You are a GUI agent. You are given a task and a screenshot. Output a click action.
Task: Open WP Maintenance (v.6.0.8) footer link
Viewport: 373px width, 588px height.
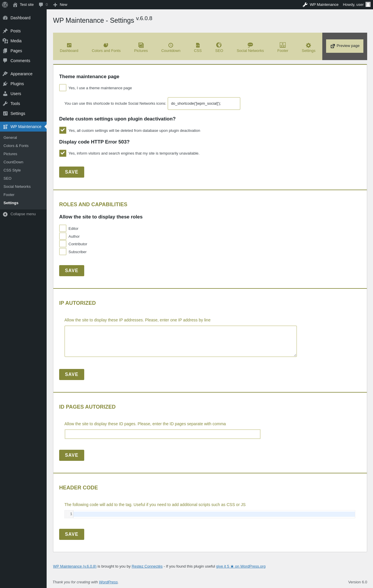pyautogui.click(x=75, y=566)
